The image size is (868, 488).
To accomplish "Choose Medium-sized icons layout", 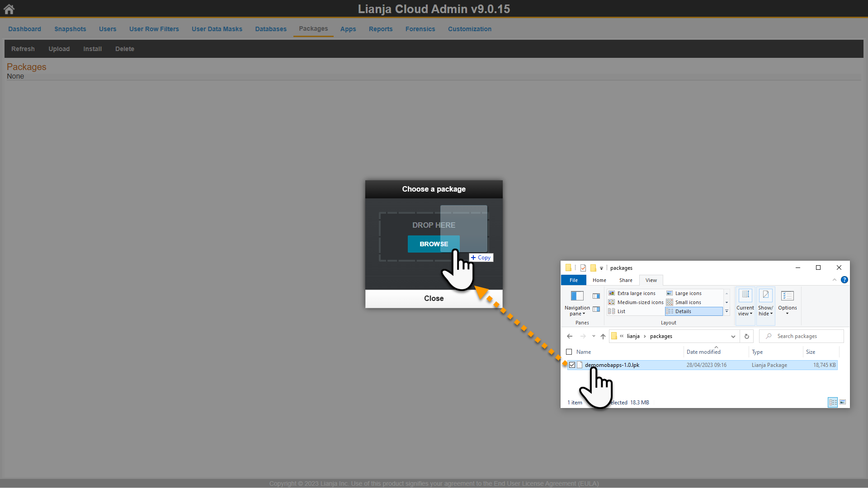I will pos(636,302).
